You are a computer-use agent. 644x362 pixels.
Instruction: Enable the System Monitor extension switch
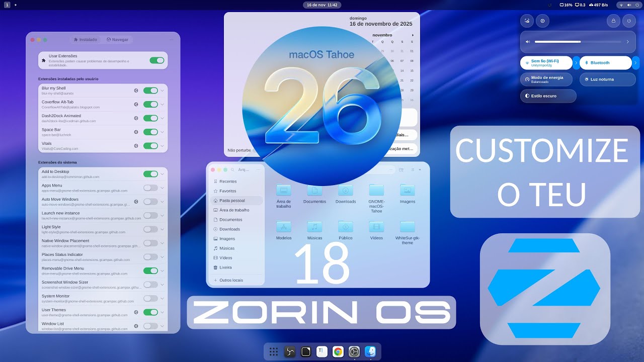coord(150,298)
